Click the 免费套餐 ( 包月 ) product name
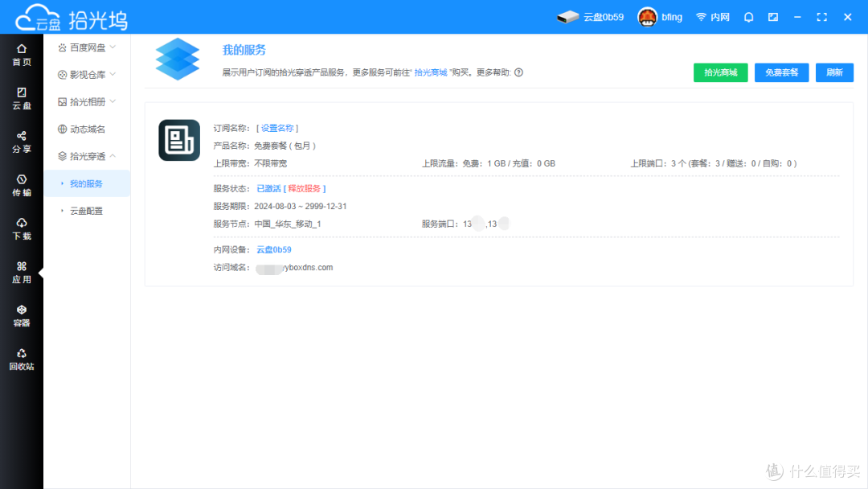The image size is (868, 489). [x=285, y=146]
